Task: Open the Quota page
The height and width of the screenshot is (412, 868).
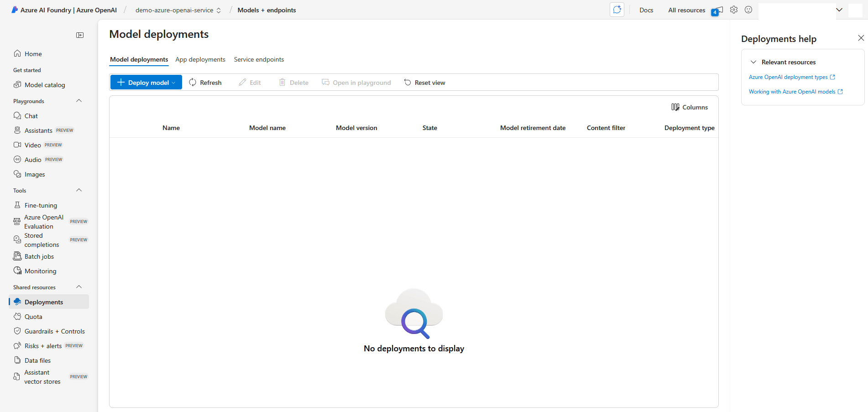Action: point(33,316)
